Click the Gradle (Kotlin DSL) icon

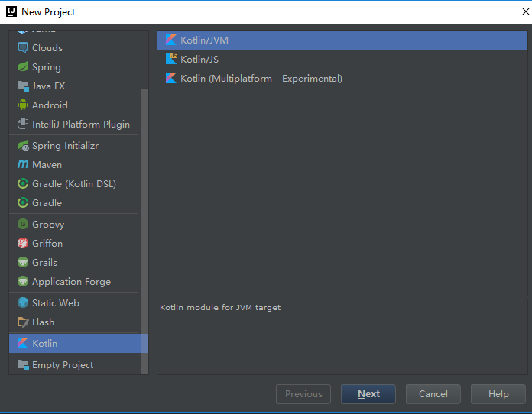[x=23, y=184]
